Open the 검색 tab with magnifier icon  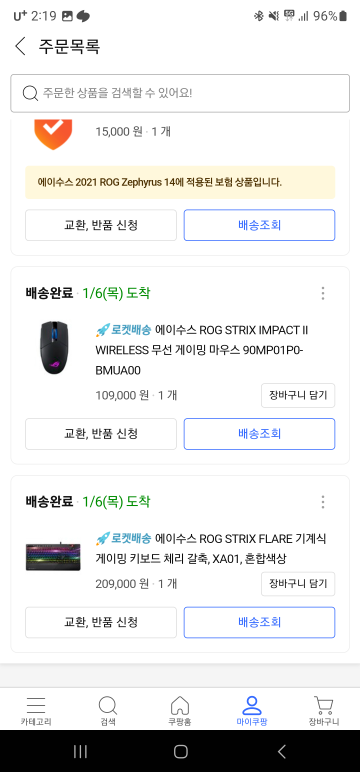tap(108, 712)
